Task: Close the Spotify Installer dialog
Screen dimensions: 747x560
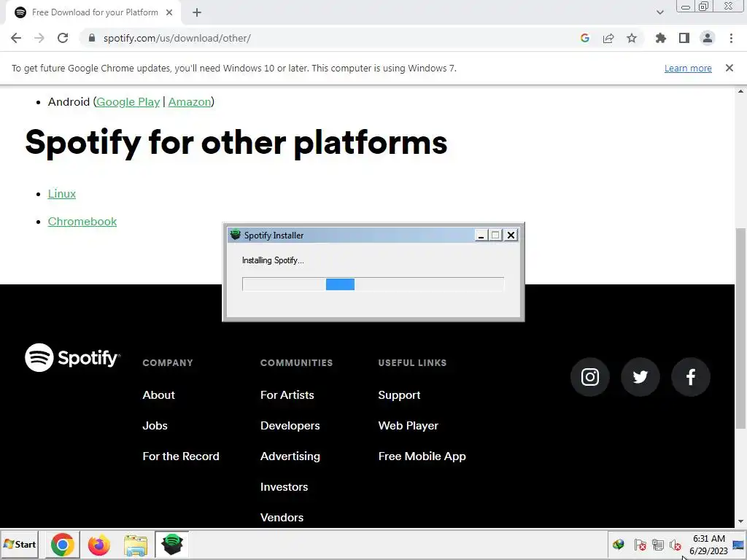Action: 511,235
